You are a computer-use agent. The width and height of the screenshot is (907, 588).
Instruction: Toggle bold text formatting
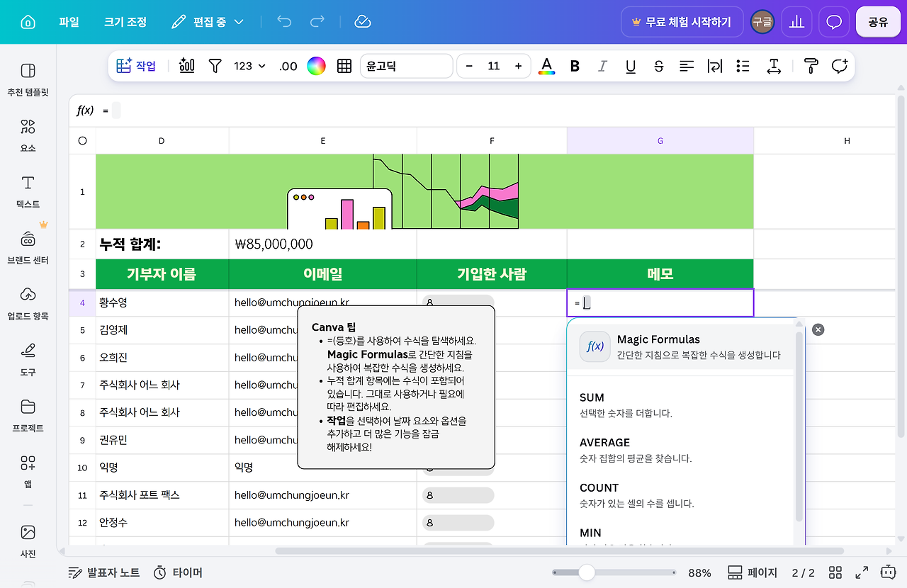pos(575,66)
